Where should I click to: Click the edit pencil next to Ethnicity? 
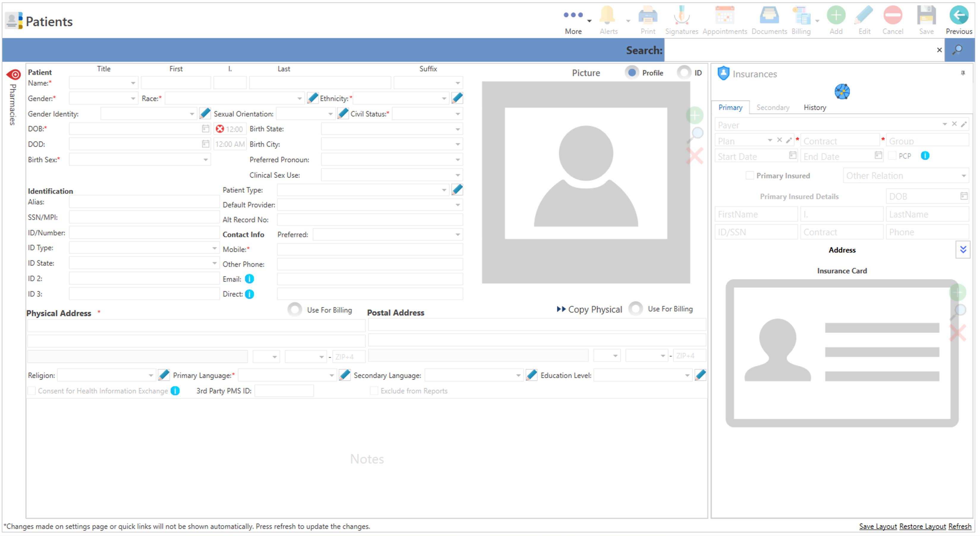click(457, 98)
